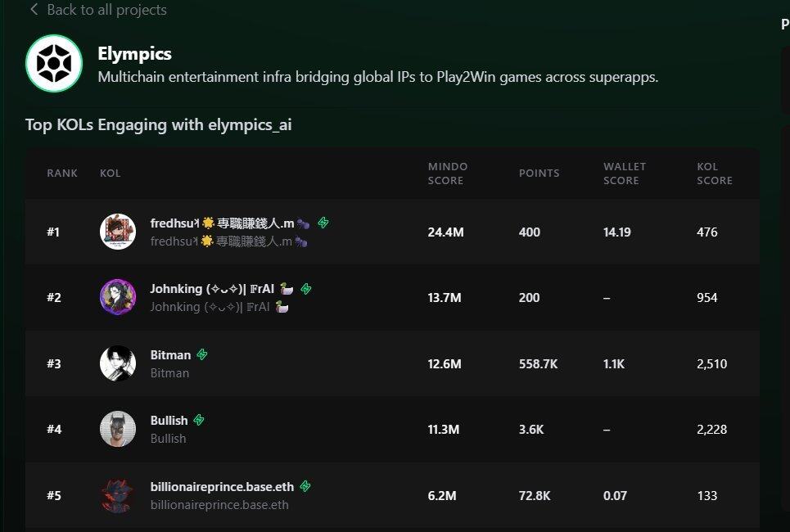
Task: Sort by the MINDO SCORE column header
Action: click(x=448, y=174)
